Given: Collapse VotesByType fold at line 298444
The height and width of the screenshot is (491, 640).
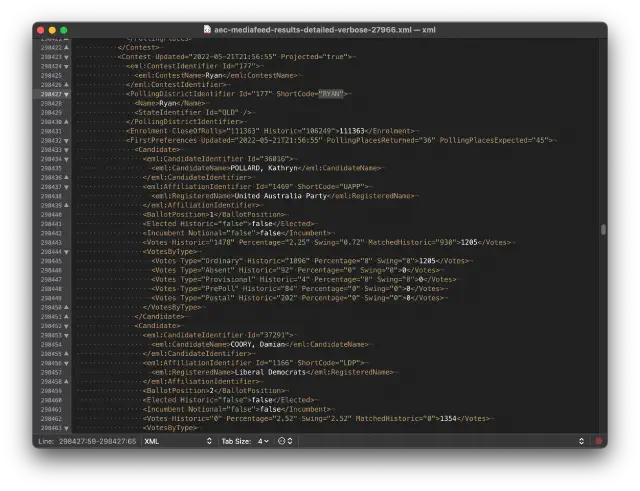Looking at the screenshot, I should tap(67, 251).
